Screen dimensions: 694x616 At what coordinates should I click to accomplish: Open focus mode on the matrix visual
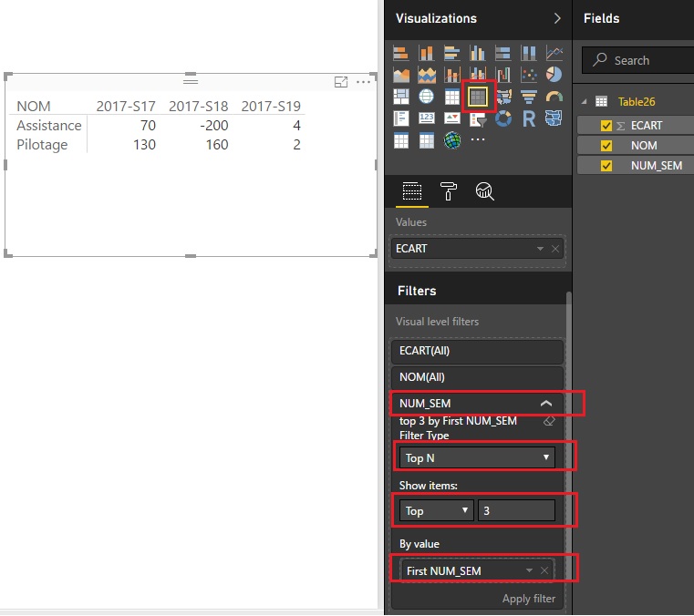point(341,82)
